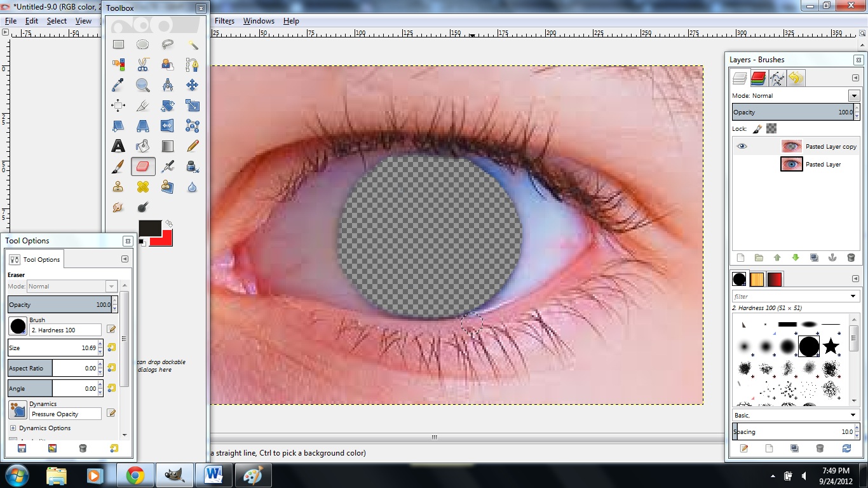Toggle Aspect Ratio reset link icon
The width and height of the screenshot is (868, 488).
[x=111, y=368]
